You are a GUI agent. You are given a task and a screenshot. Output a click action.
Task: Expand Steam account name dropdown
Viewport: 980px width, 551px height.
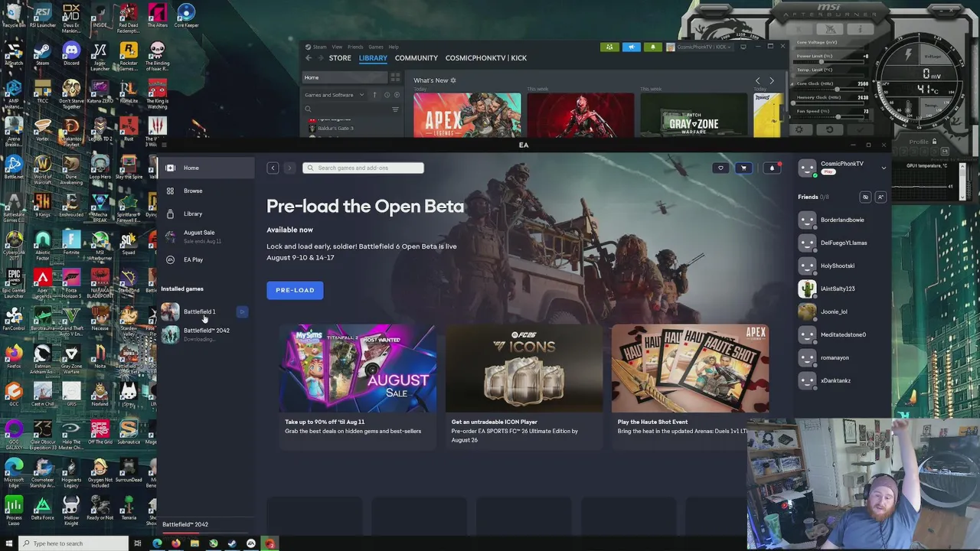[x=701, y=47]
